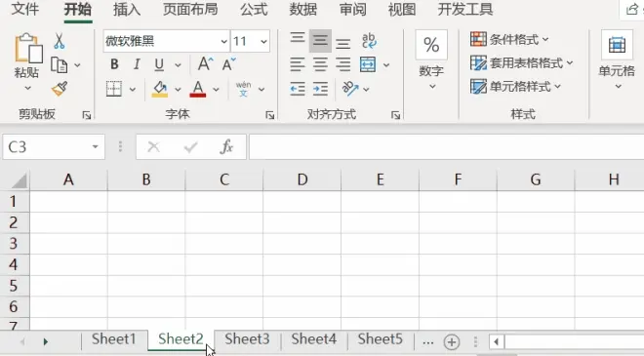Open paste options arrow under 粘贴

pos(27,88)
